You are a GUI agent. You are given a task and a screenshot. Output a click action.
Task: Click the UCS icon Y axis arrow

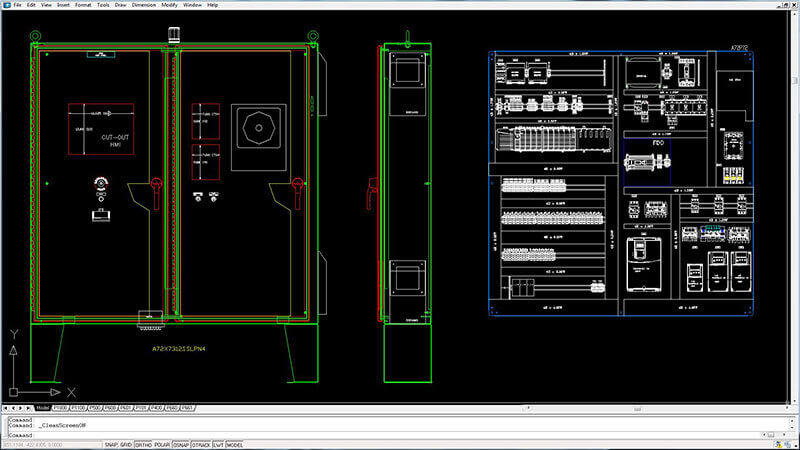pyautogui.click(x=13, y=351)
